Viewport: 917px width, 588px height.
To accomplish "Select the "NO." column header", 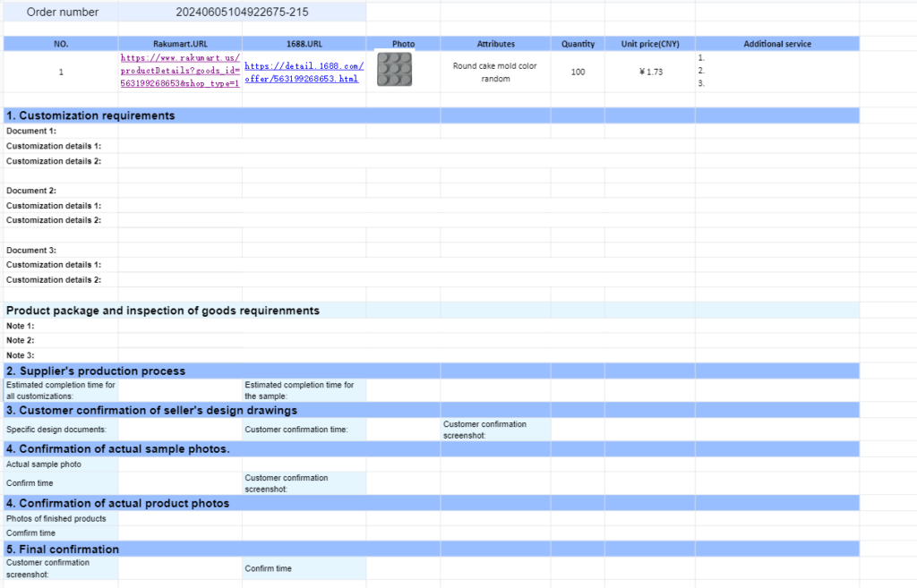I will (x=61, y=44).
